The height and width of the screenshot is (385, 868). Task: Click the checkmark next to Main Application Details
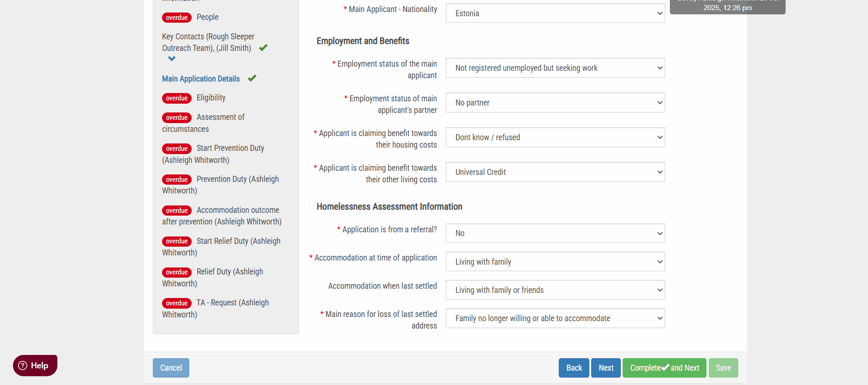tap(252, 78)
